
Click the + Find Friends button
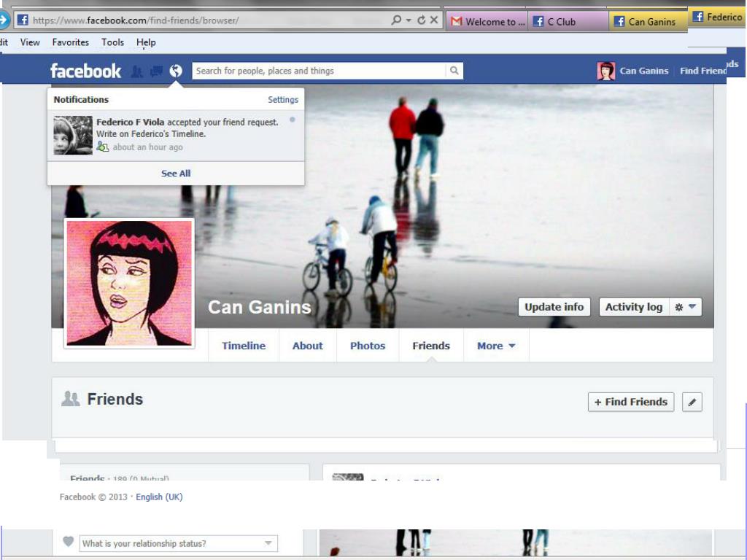[x=631, y=402]
